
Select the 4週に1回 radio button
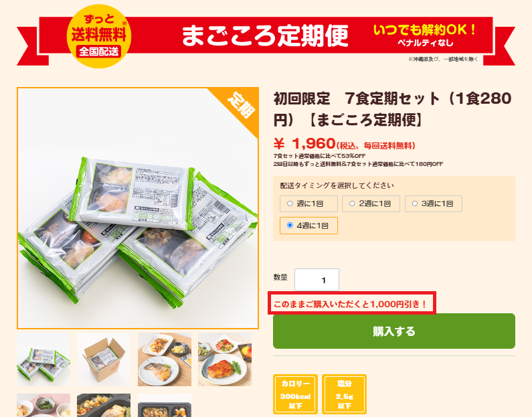(290, 226)
